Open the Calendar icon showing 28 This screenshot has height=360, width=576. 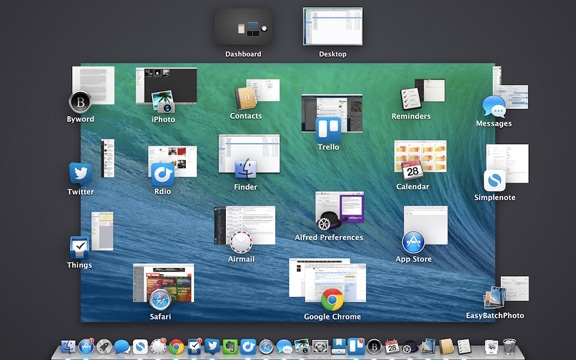pos(412,170)
